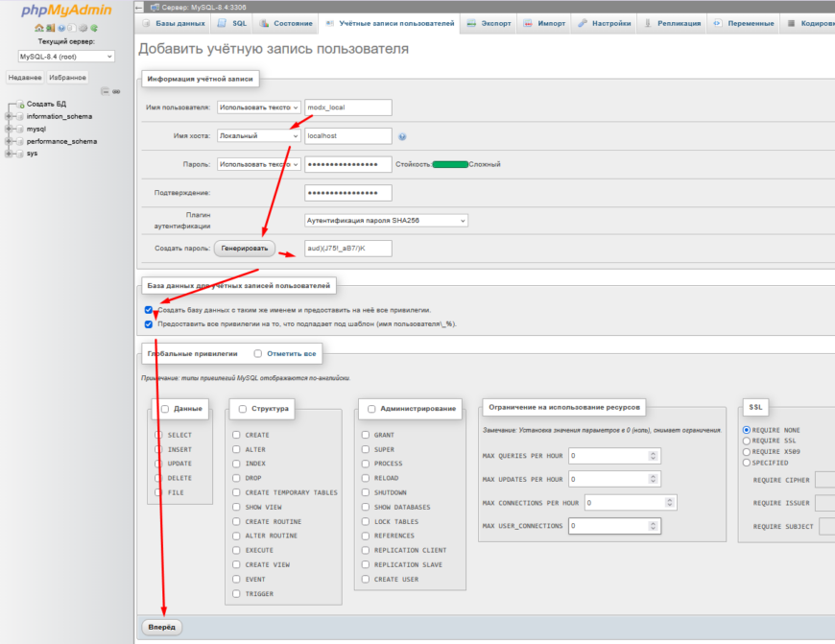The image size is (835, 644).
Task: Click the localhost host name field
Action: tap(348, 136)
